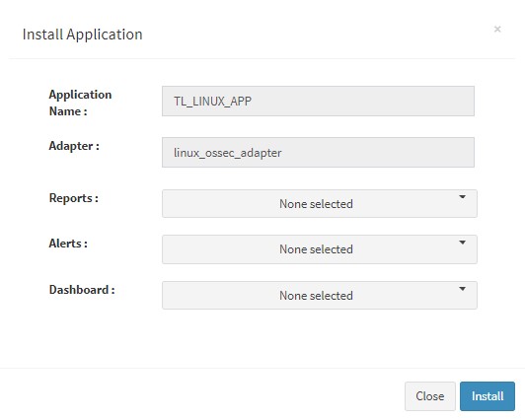Click the Application Name label
This screenshot has height=420, width=525.
[80, 103]
